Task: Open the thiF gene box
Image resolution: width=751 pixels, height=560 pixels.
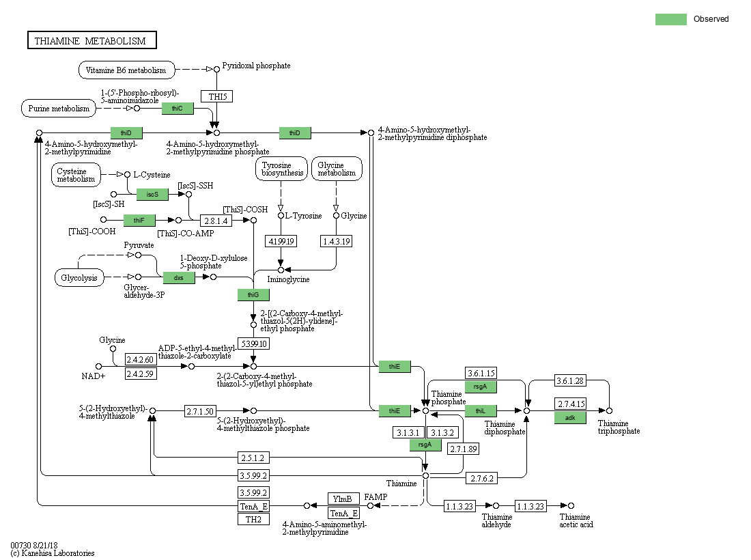Action: (139, 220)
